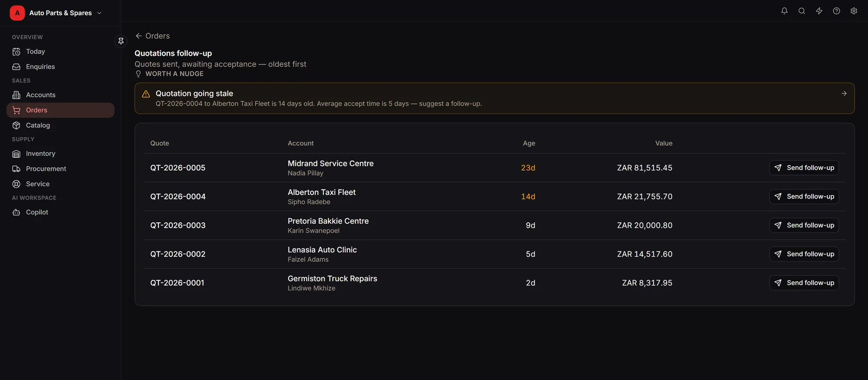This screenshot has height=380, width=868.
Task: Open Enquiries in the sidebar
Action: pyautogui.click(x=60, y=66)
